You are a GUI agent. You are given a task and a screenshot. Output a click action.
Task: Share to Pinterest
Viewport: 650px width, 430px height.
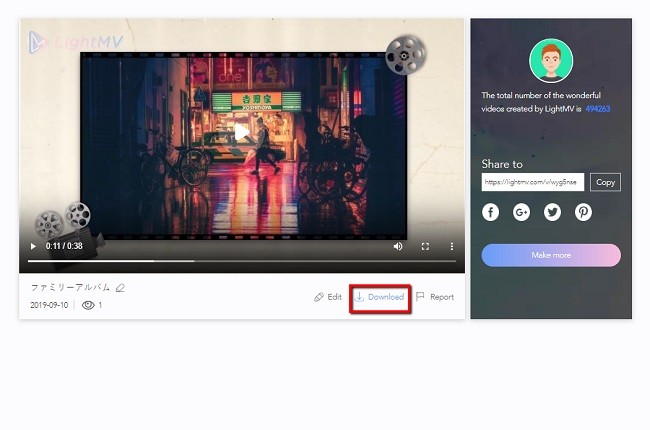tap(583, 212)
